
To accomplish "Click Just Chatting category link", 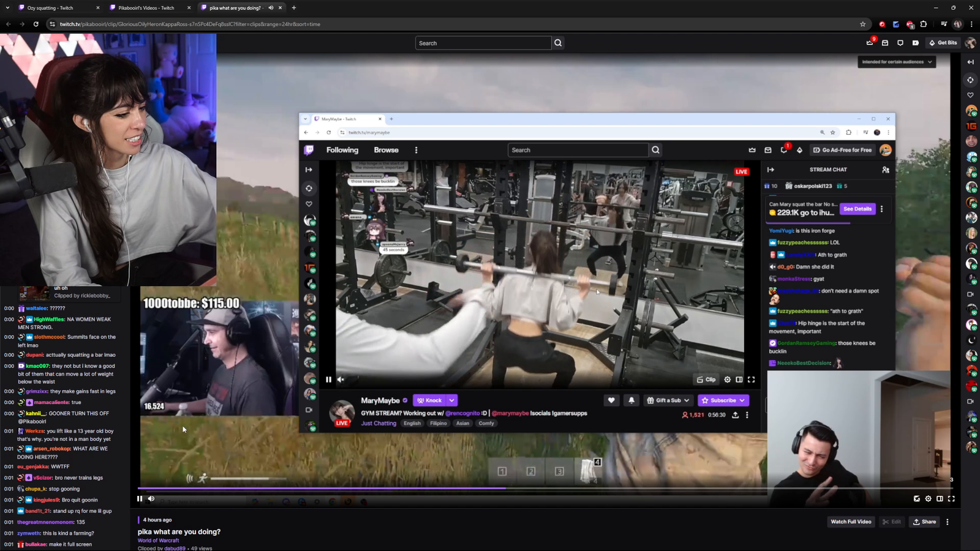I will (x=379, y=423).
